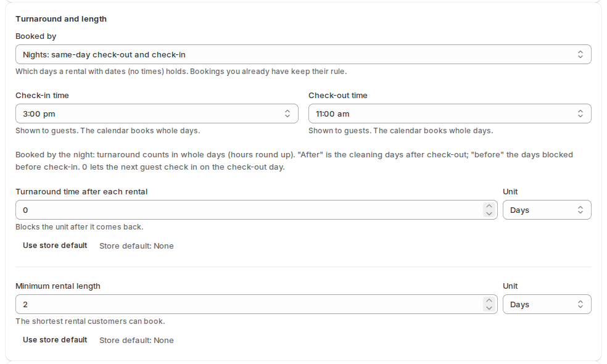The width and height of the screenshot is (607, 364).
Task: Click the 'Turnaround time after each rental' label
Action: coord(81,192)
